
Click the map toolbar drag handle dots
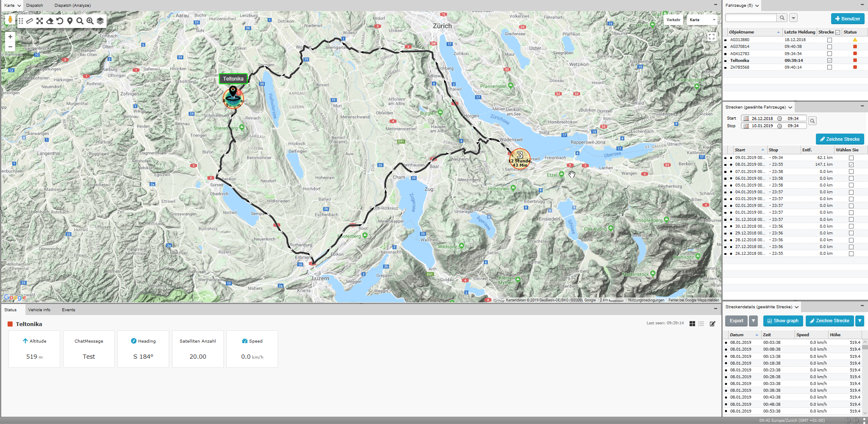(x=21, y=21)
